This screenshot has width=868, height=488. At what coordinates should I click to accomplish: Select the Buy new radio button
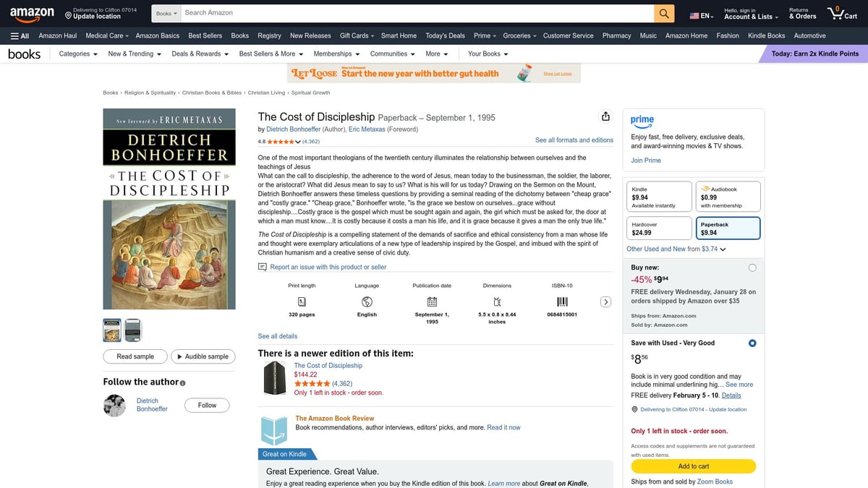tap(752, 267)
